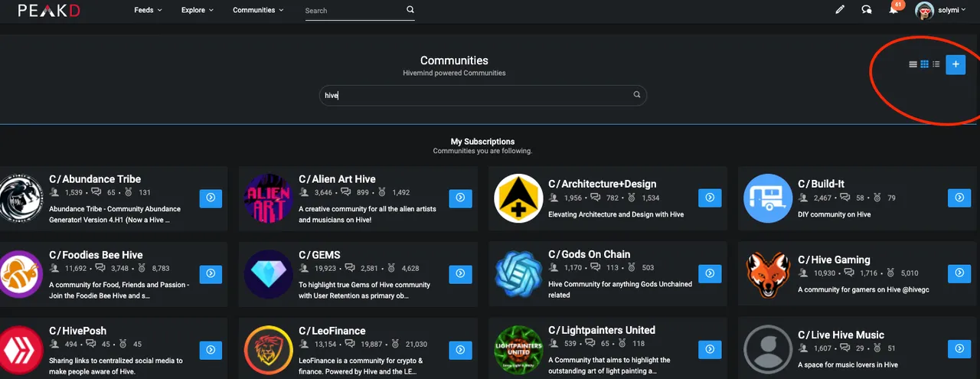The height and width of the screenshot is (379, 980).
Task: Click the pencil compose post icon
Action: pyautogui.click(x=840, y=10)
